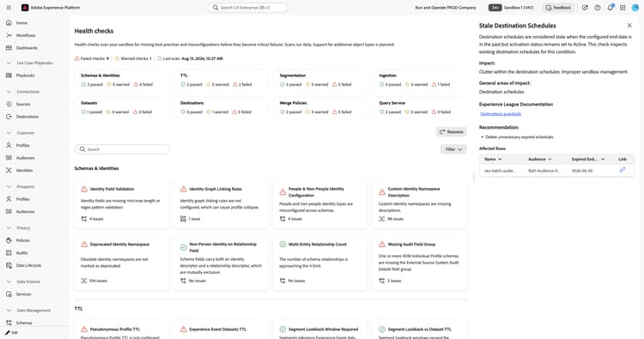Open the Identity Graph Linking Rules check card
This screenshot has height=339, width=644.
coord(221,204)
